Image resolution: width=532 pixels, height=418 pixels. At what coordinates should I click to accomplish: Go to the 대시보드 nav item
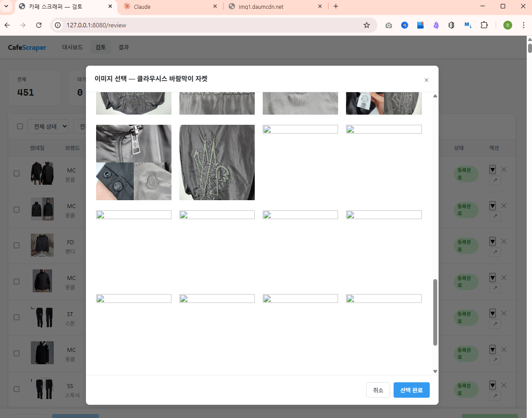pos(72,47)
